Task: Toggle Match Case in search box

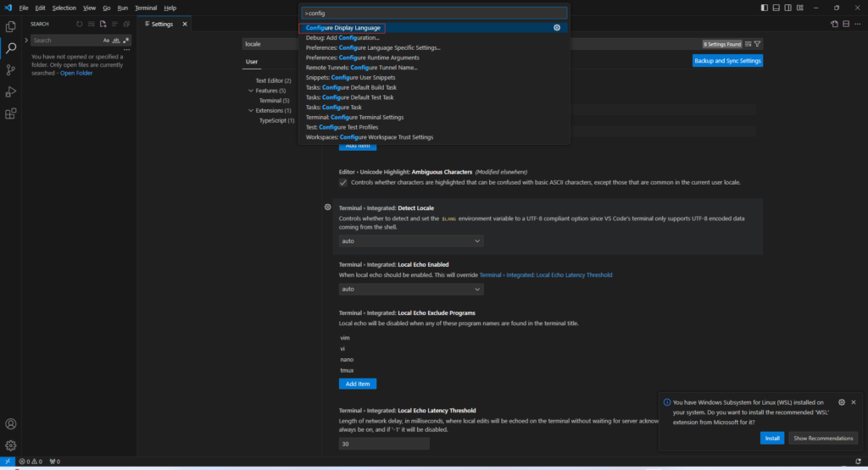Action: tap(106, 40)
